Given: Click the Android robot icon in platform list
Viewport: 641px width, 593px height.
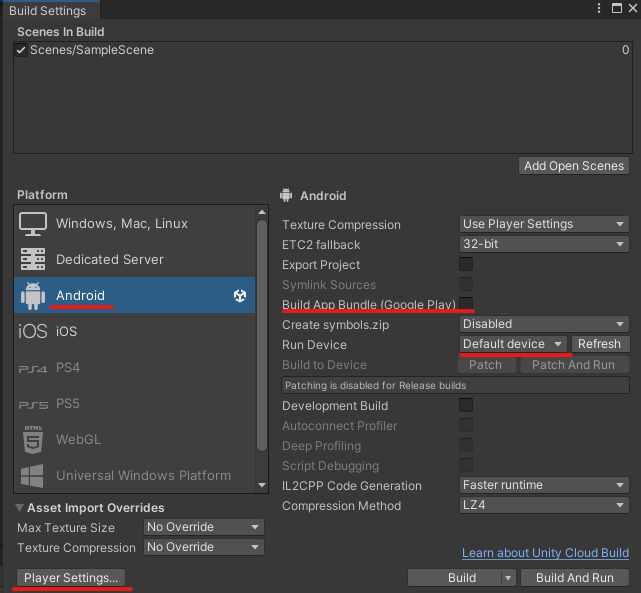Looking at the screenshot, I should [33, 295].
